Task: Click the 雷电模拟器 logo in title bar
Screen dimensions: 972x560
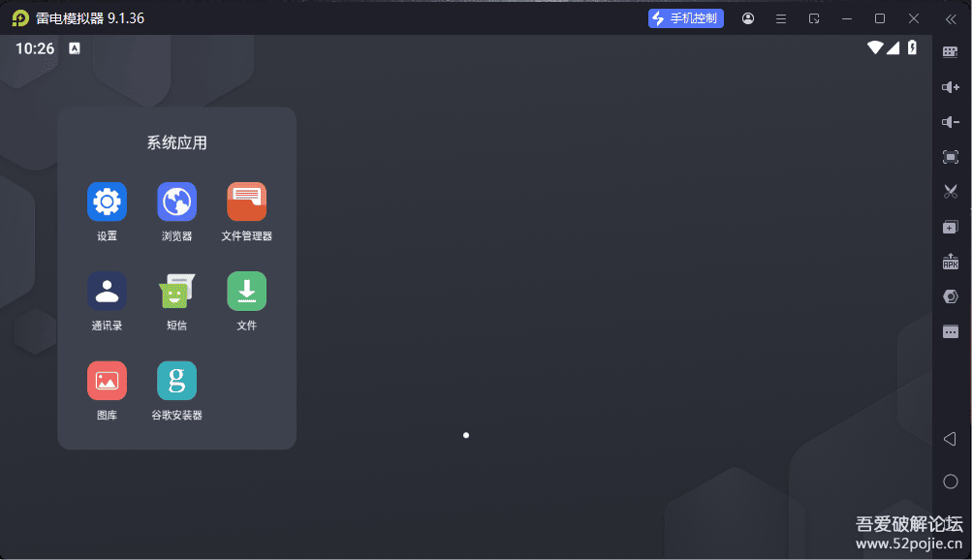Action: [x=20, y=18]
